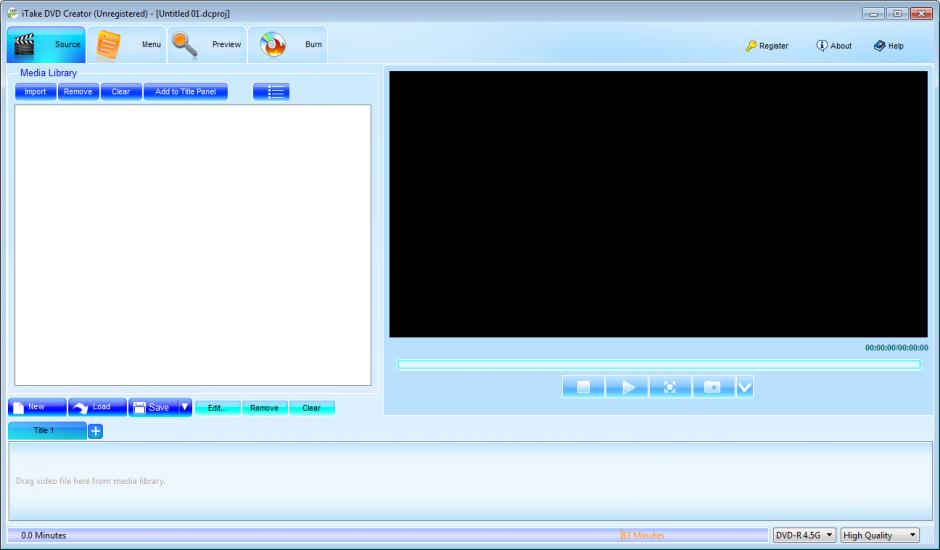Click the 83 Minutes capacity marker

[643, 536]
